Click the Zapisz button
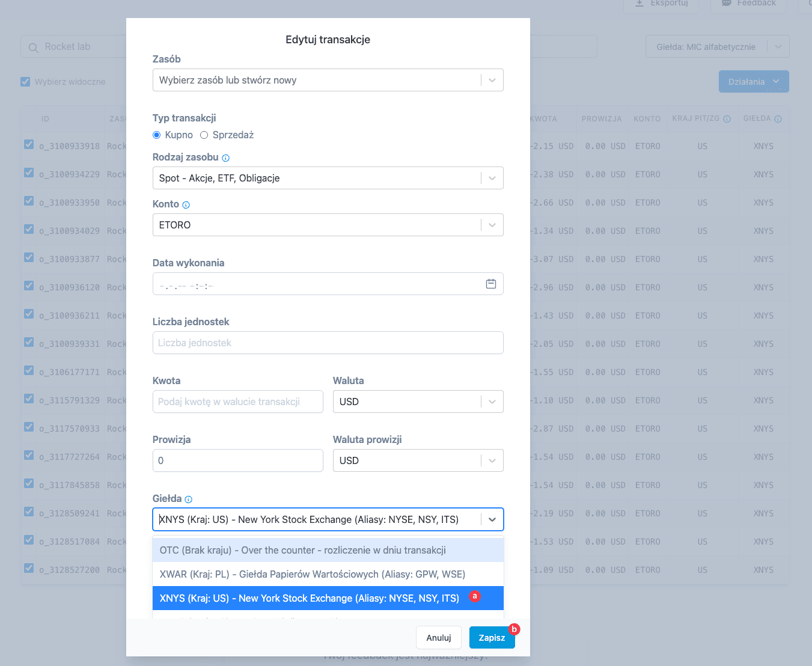The width and height of the screenshot is (812, 666). point(491,638)
